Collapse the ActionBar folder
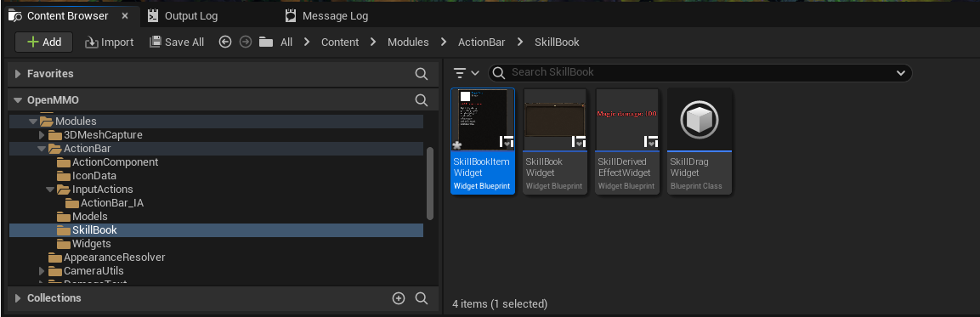980x317 pixels. 42,149
